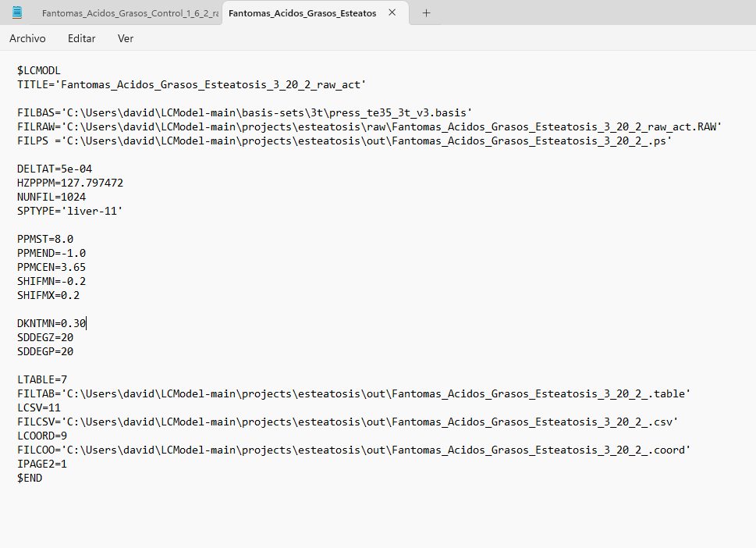The height and width of the screenshot is (548, 756).
Task: Place cursor on the $LCMODL line
Action: pyautogui.click(x=38, y=70)
